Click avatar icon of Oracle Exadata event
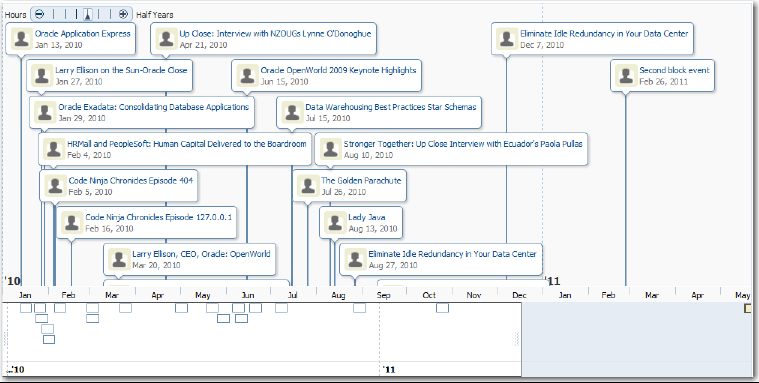This screenshot has width=759, height=383. (x=45, y=112)
